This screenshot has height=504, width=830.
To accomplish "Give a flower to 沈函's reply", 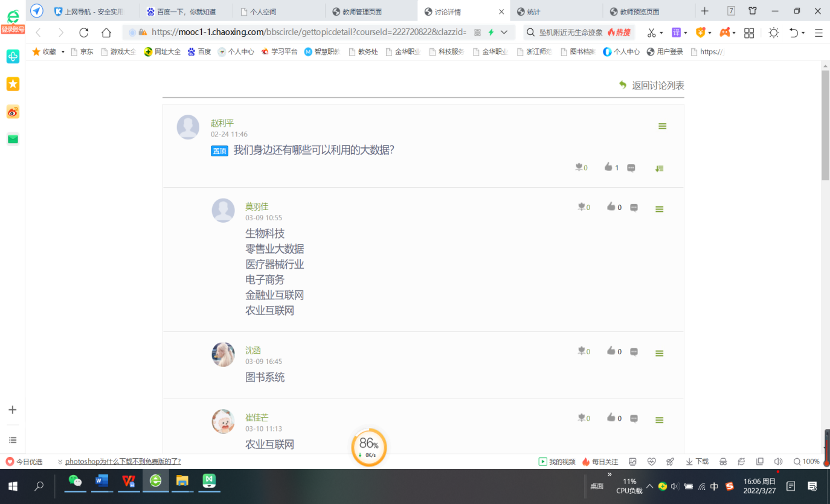I will (582, 351).
